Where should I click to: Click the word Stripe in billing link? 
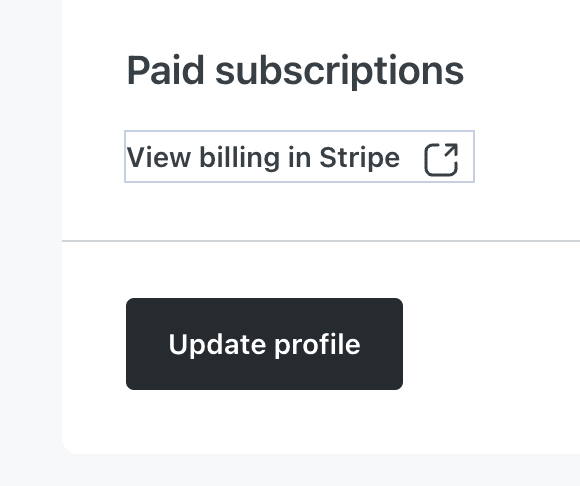pos(360,158)
